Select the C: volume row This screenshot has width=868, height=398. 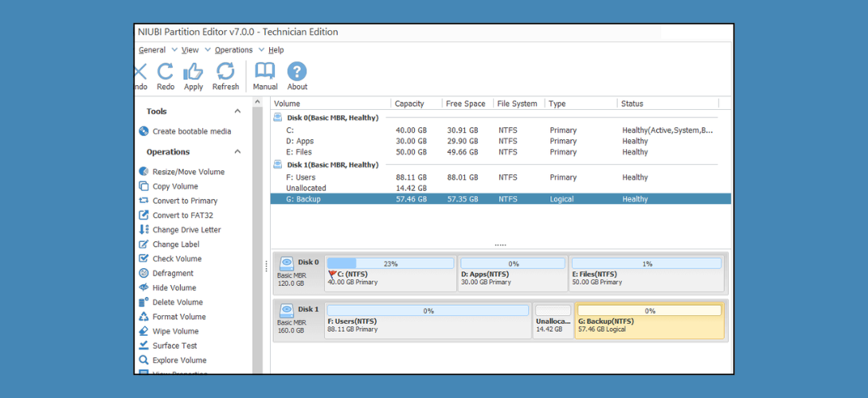tap(500, 131)
